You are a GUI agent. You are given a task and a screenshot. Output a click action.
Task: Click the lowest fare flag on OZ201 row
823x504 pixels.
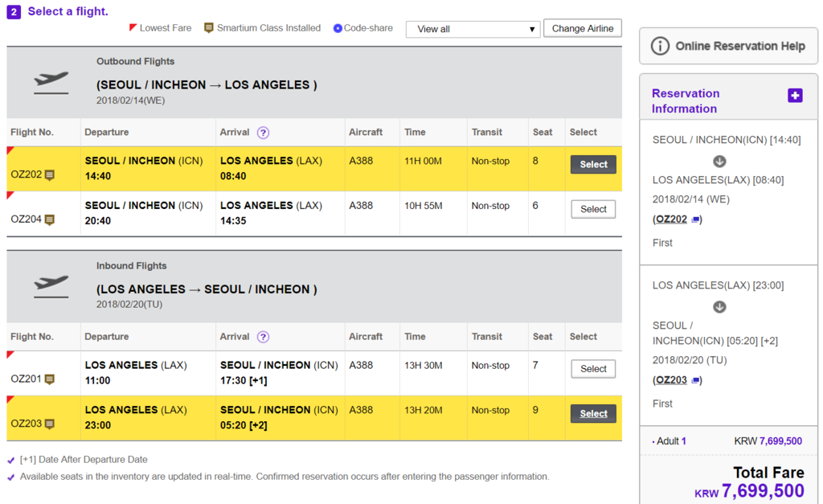10,355
